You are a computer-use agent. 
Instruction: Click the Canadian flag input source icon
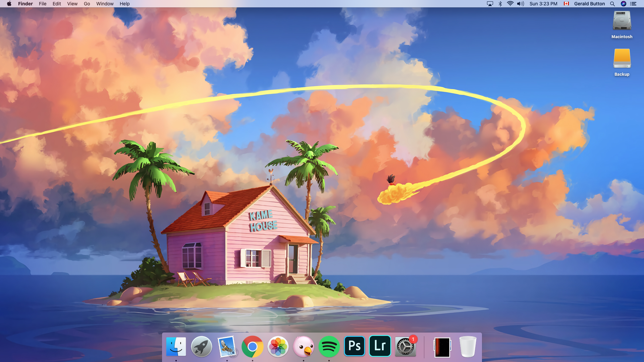pos(566,4)
